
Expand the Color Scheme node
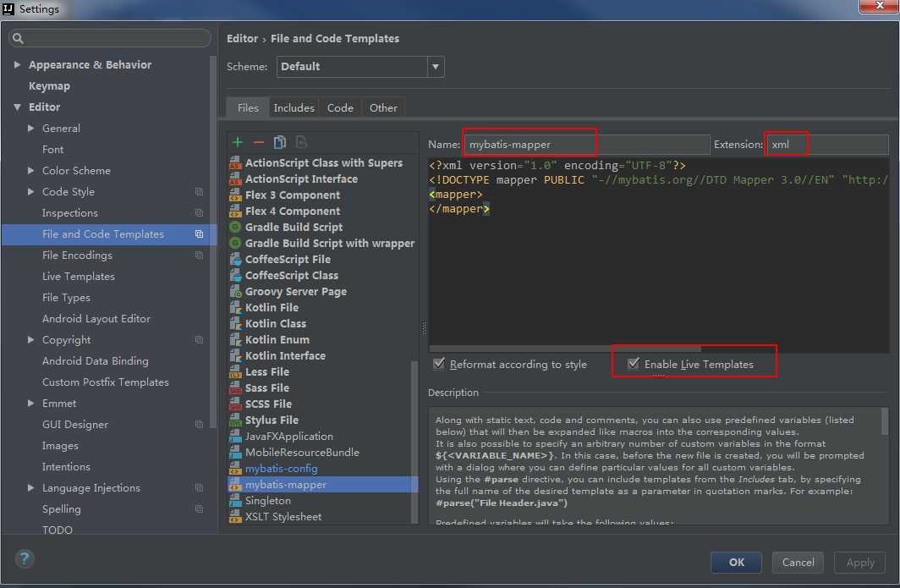(x=31, y=171)
